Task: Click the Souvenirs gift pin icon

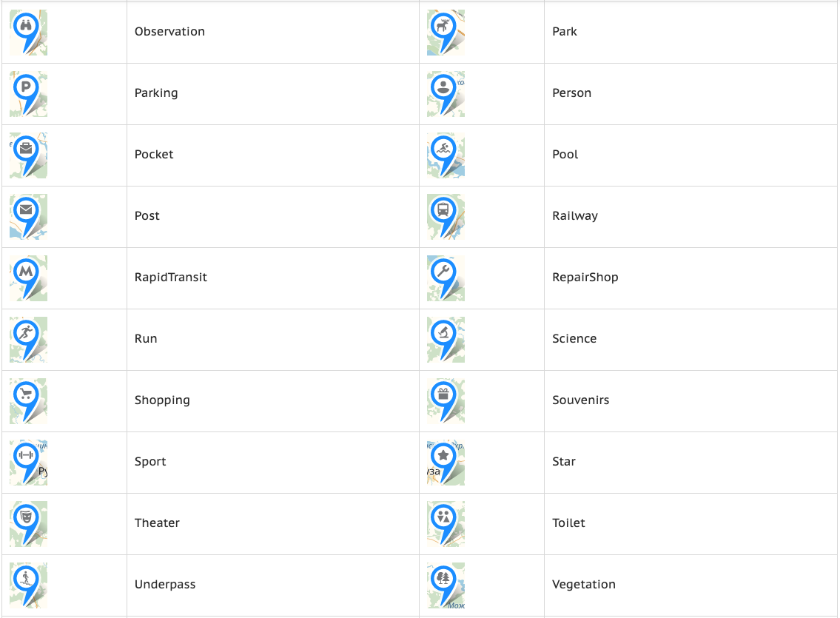Action: click(446, 401)
